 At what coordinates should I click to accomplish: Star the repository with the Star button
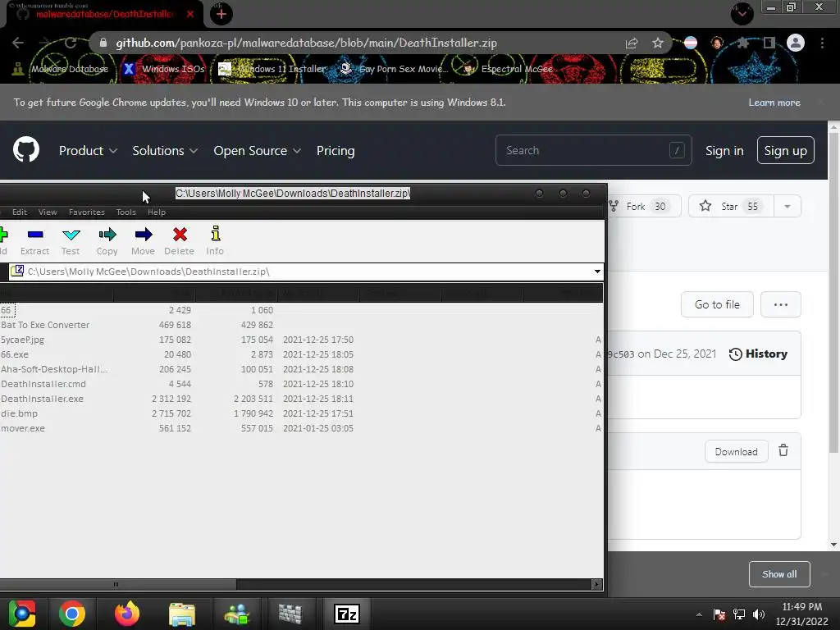(731, 206)
